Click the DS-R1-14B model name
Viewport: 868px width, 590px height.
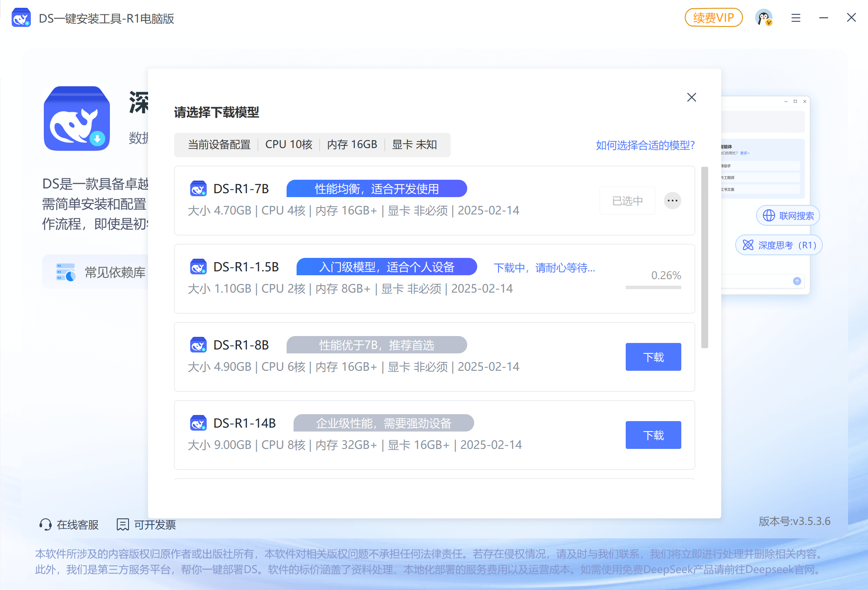244,423
